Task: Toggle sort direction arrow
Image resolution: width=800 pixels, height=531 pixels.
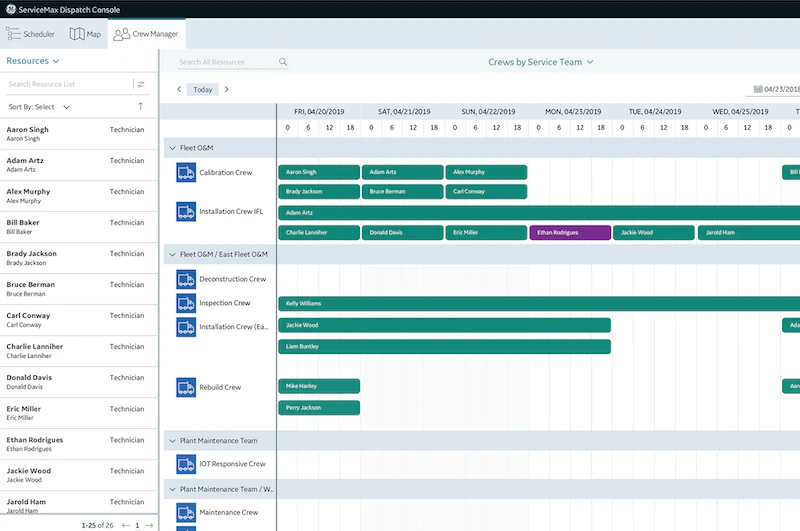Action: click(140, 106)
